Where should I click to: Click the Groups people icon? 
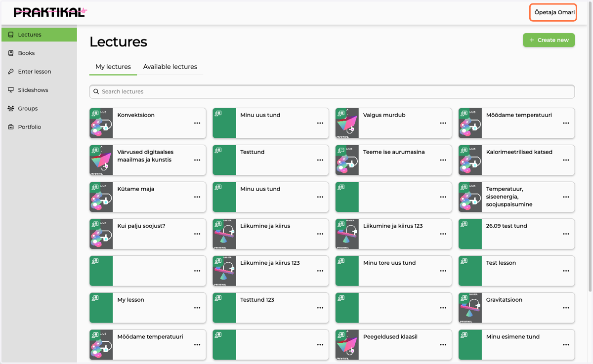tap(11, 109)
